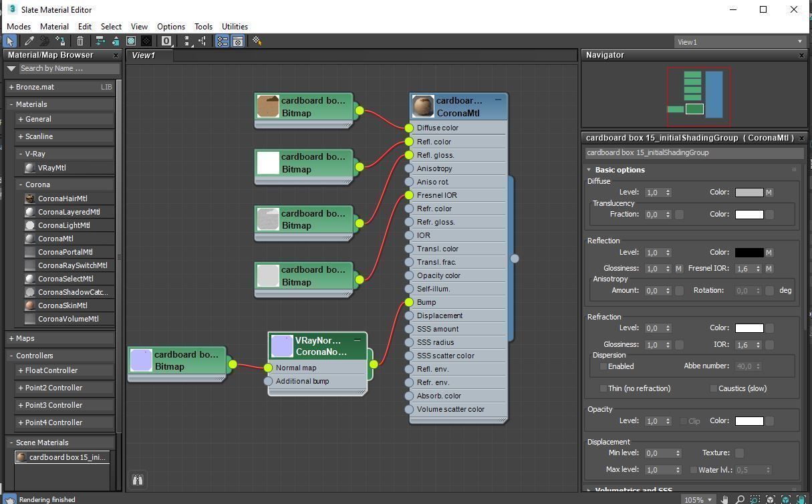Toggle Thin (no refraction) checkbox

(x=603, y=388)
